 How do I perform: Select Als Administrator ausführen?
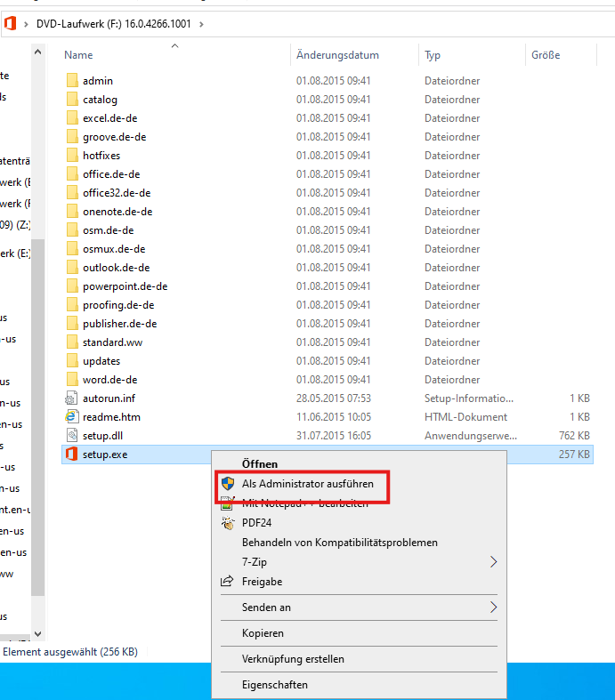(x=307, y=484)
